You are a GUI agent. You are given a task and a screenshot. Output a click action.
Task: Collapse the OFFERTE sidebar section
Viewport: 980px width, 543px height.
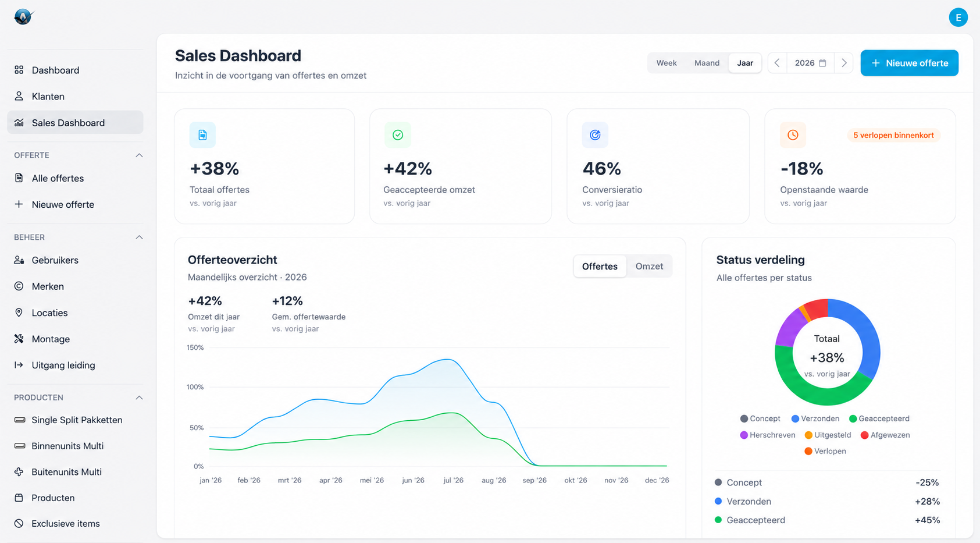coord(139,155)
